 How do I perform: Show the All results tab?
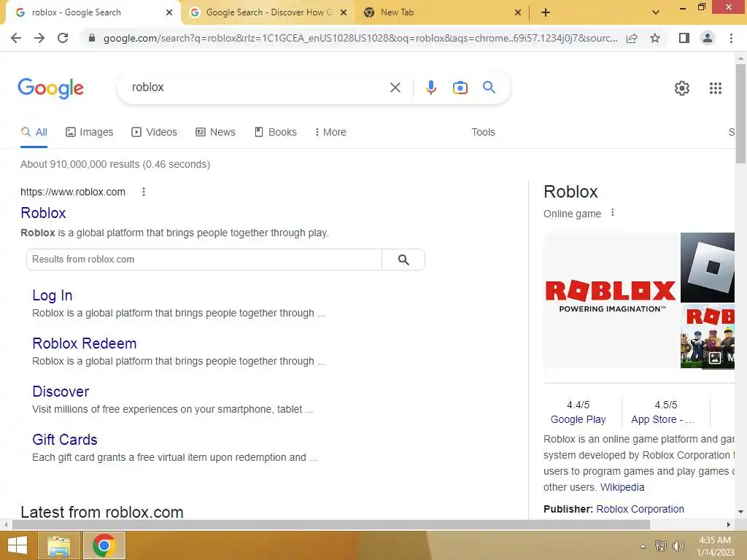34,133
